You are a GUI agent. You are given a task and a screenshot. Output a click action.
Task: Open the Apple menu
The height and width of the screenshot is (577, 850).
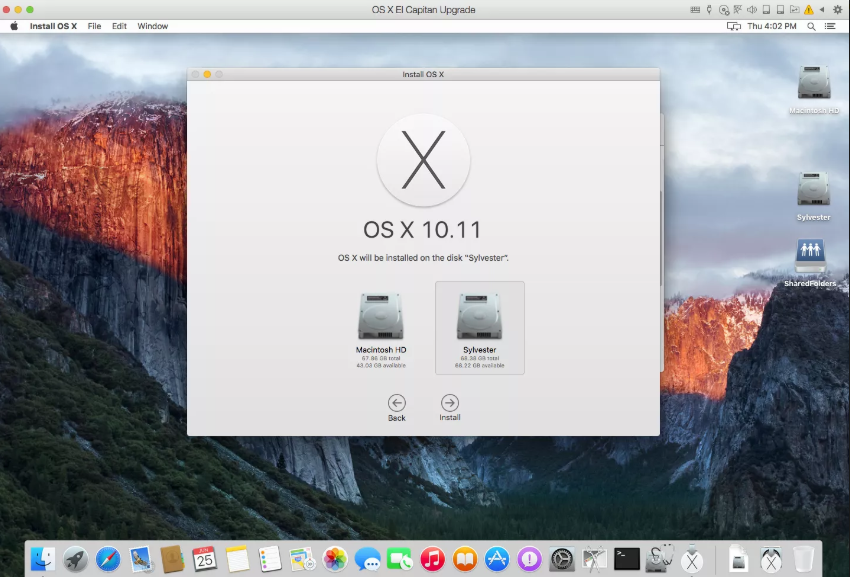click(14, 26)
